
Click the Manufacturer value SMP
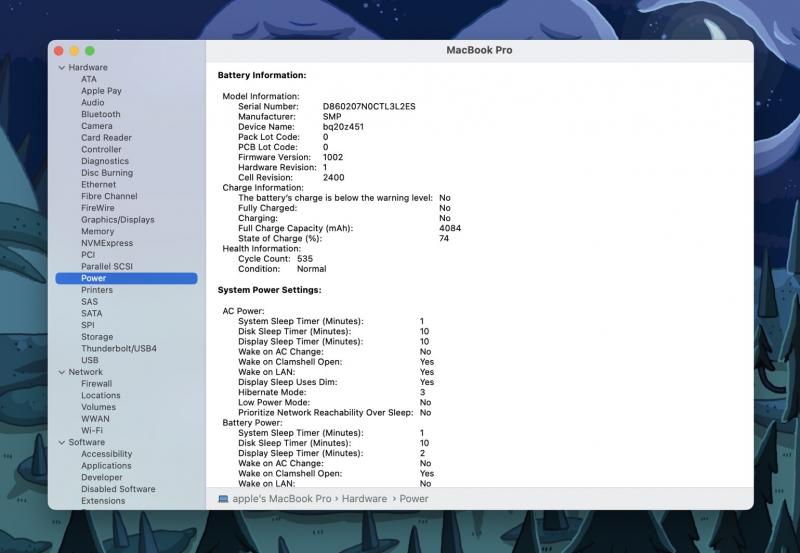point(332,117)
